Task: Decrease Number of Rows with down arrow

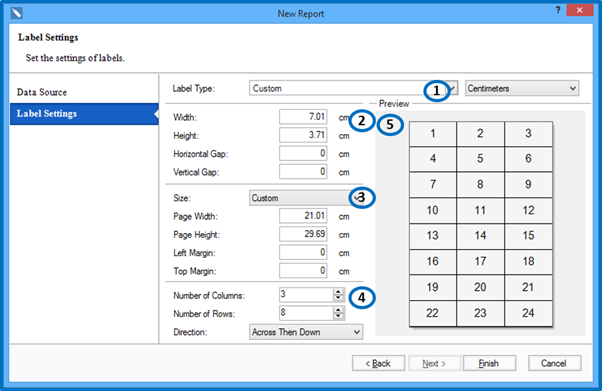Action: click(338, 316)
